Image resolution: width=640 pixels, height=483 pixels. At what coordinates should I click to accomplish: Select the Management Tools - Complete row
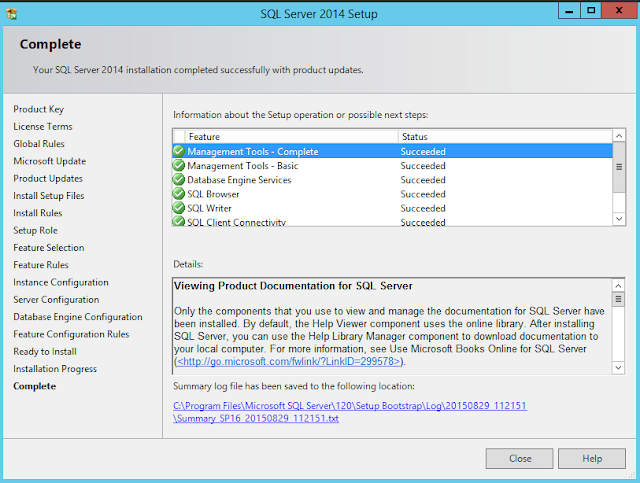[392, 151]
